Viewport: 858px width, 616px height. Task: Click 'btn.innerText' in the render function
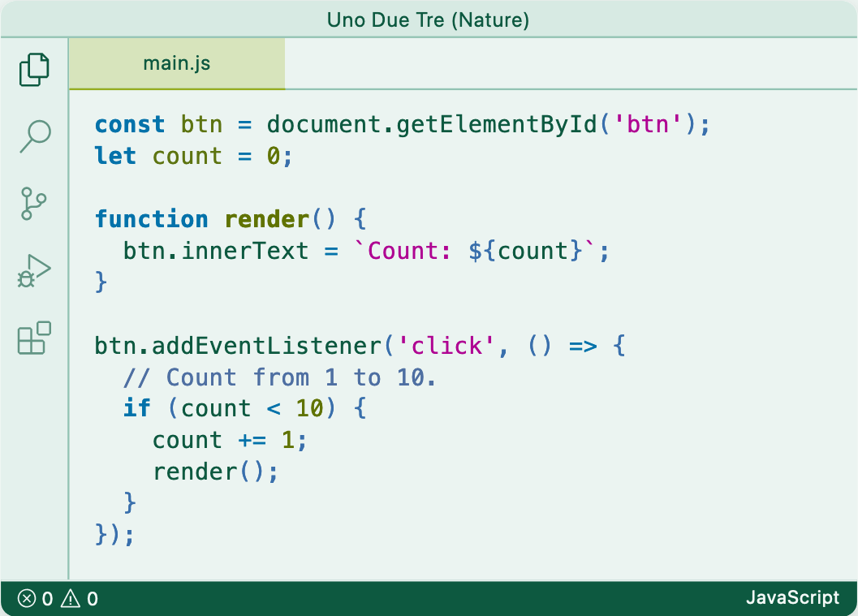click(x=216, y=251)
